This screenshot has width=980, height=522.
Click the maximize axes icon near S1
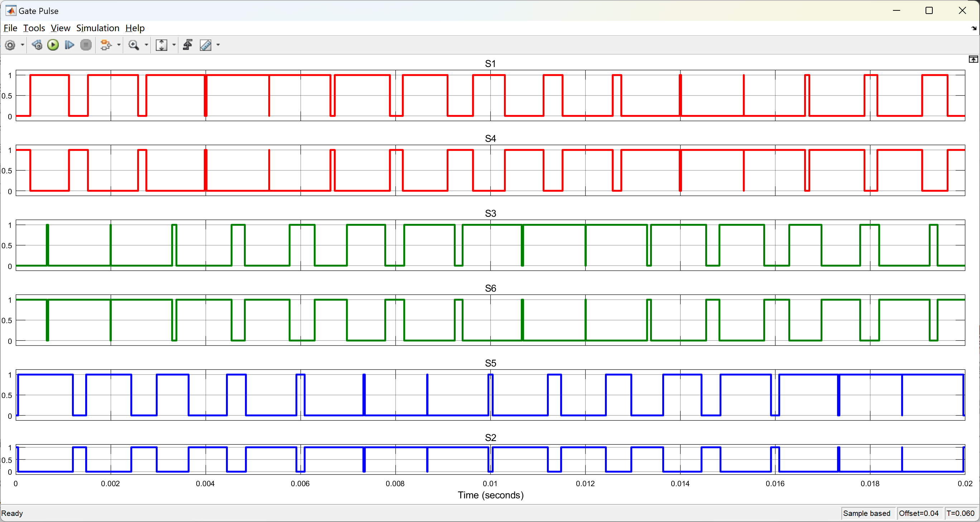click(973, 59)
